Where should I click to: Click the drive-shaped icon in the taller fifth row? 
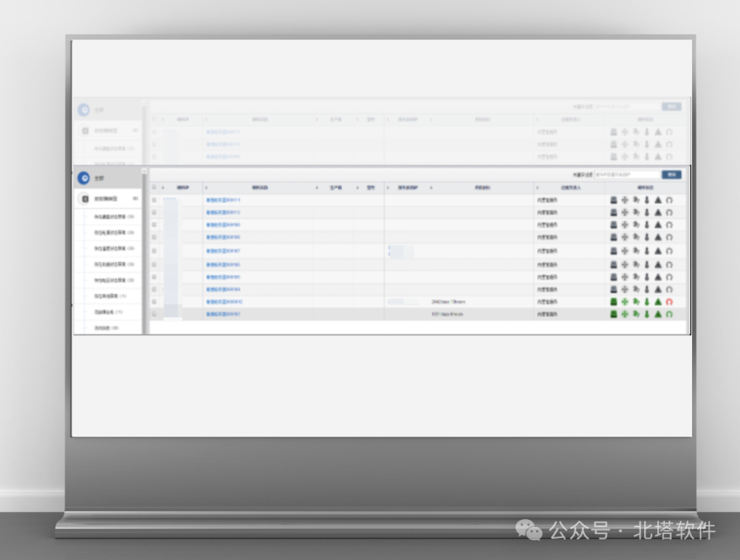[x=613, y=251]
